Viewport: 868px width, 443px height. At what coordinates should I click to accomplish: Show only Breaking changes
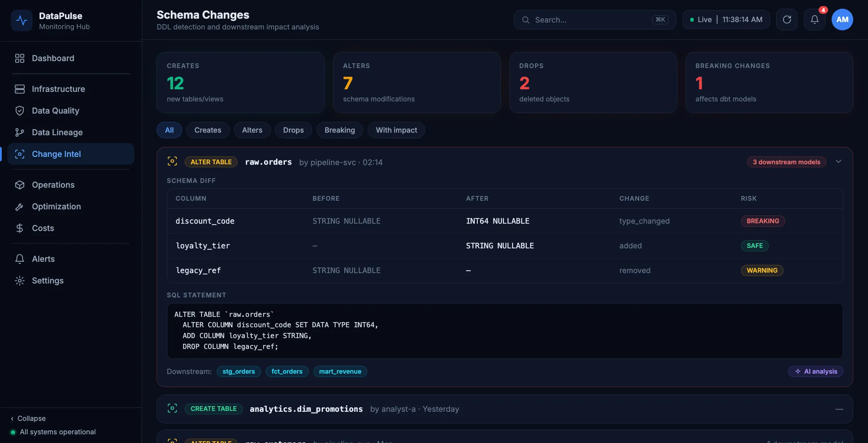point(339,130)
